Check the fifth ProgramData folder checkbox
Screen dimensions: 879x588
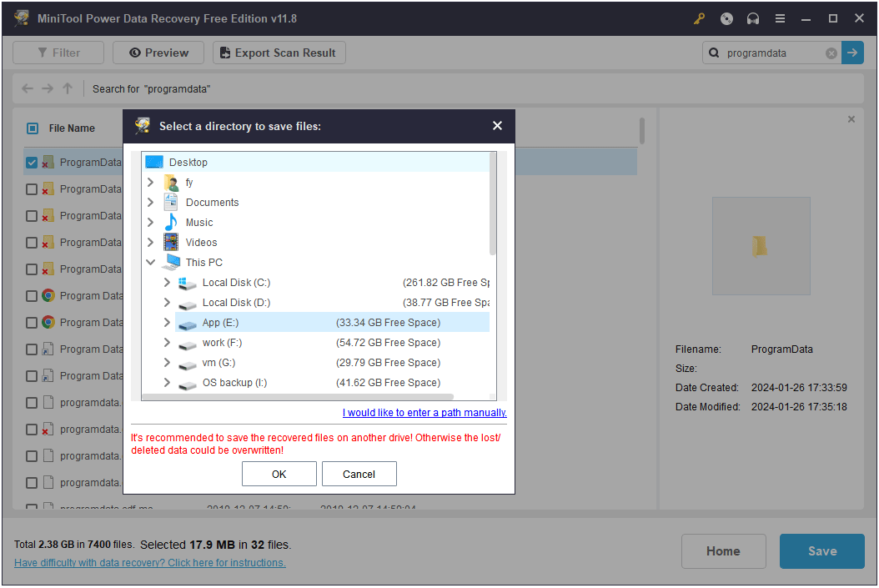[x=32, y=269]
